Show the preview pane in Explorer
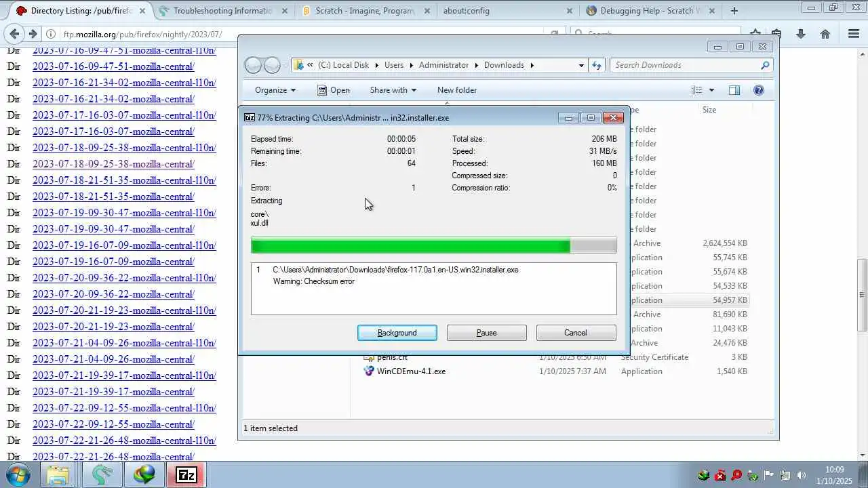 click(734, 90)
